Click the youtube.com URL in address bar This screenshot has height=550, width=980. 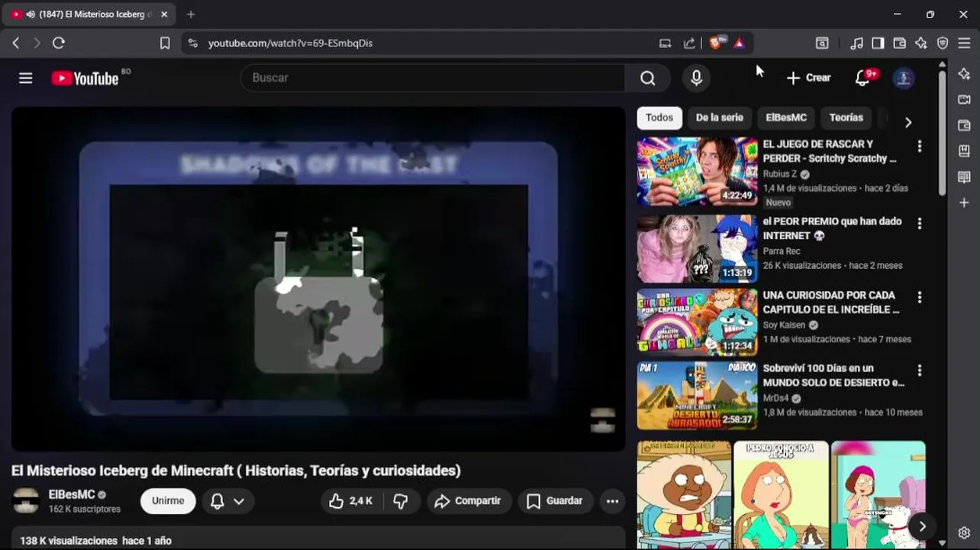291,44
